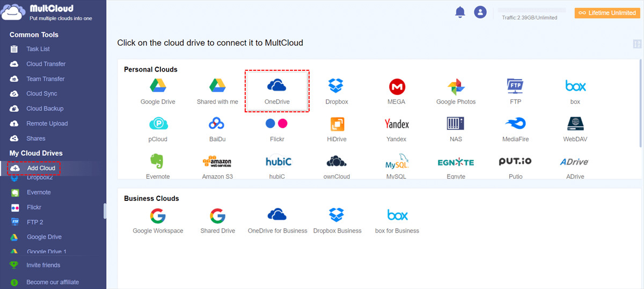This screenshot has width=644, height=289.
Task: Choose Dropbox Business
Action: (x=337, y=221)
